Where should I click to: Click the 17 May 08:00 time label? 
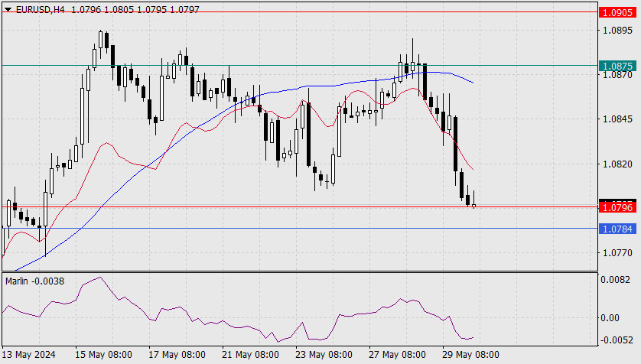click(177, 354)
